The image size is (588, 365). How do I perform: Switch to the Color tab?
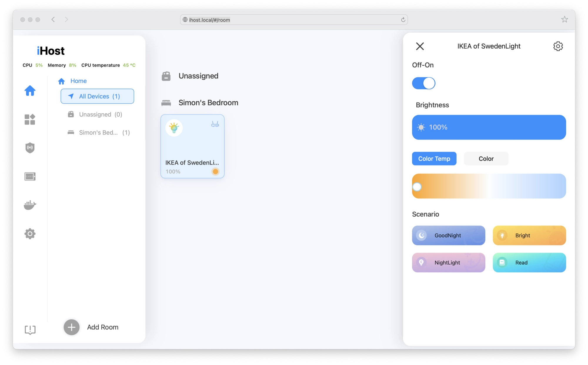(486, 159)
